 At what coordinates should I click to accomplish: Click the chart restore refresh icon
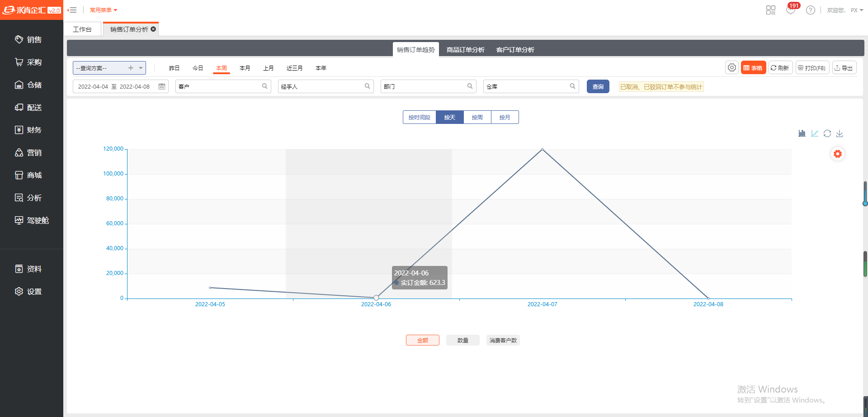click(827, 133)
